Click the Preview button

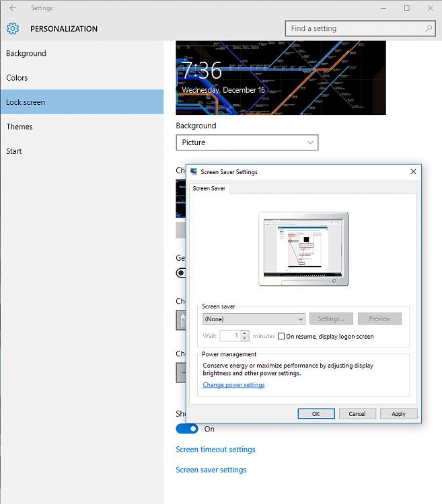(379, 319)
